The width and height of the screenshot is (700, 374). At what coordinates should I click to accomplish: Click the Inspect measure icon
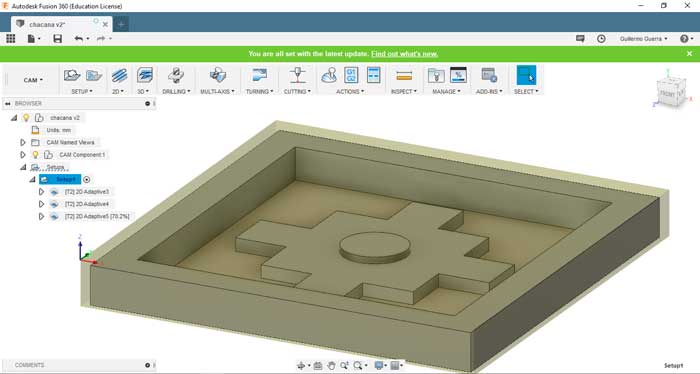click(x=404, y=76)
